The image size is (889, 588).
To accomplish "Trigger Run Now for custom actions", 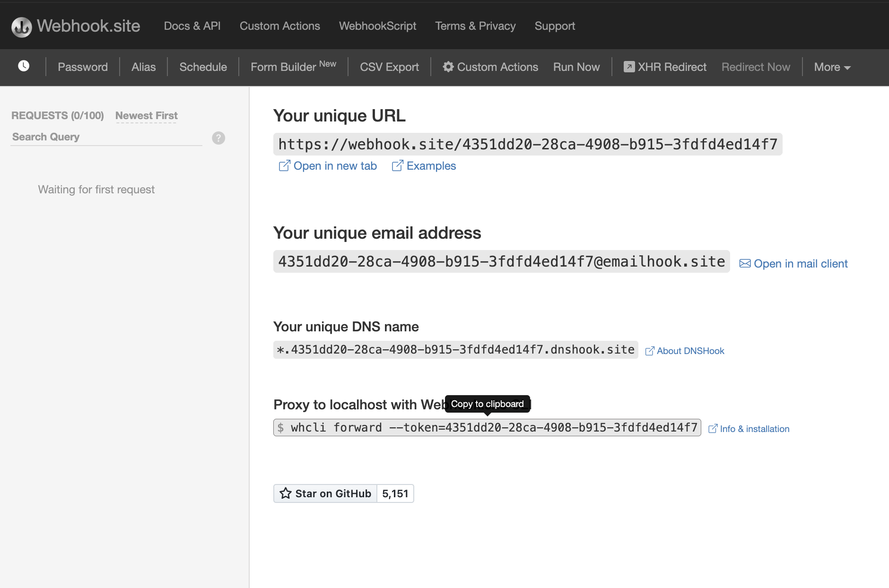I will (576, 67).
